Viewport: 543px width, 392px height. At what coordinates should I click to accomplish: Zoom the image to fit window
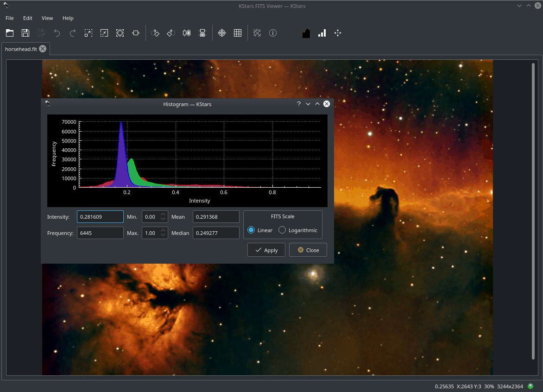click(120, 33)
